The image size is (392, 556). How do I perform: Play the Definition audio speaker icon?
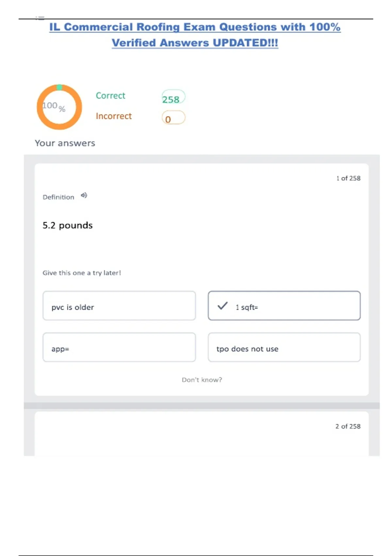click(84, 196)
